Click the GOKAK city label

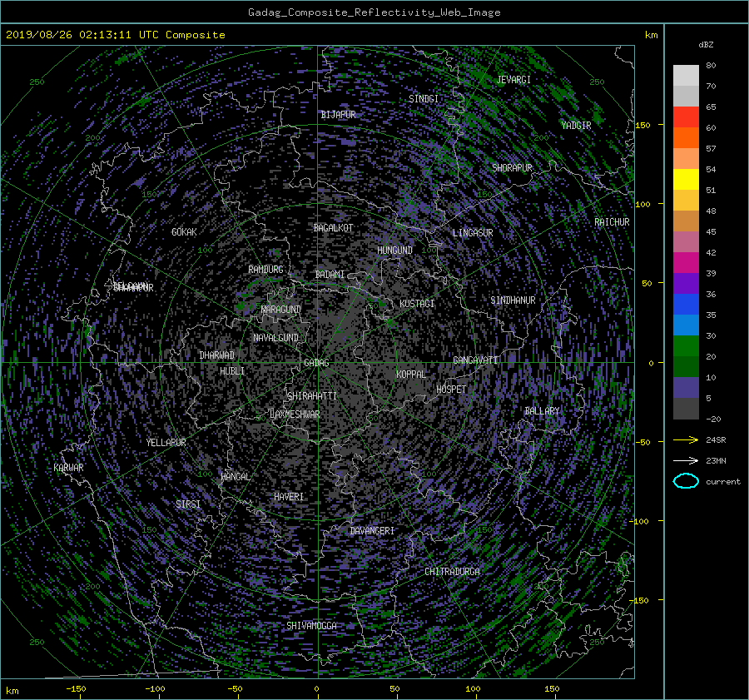184,232
